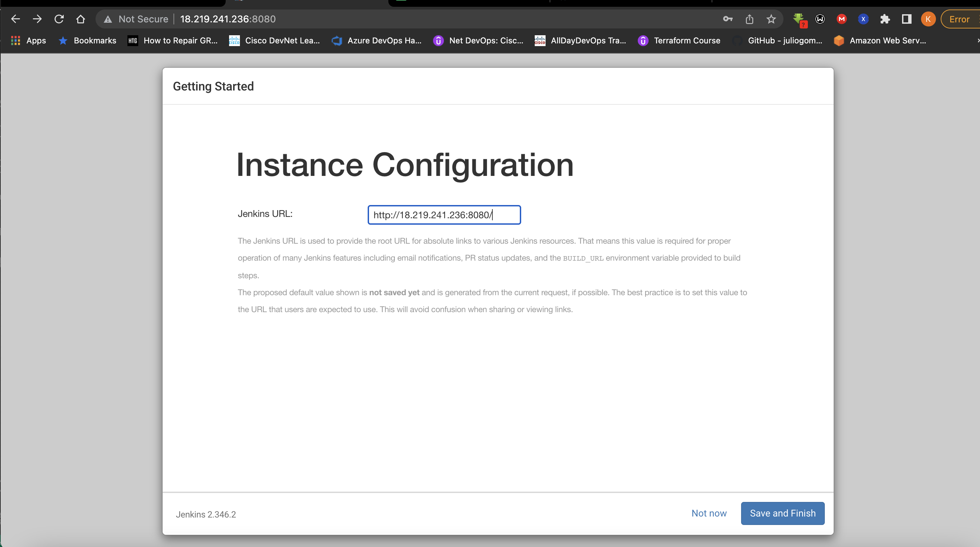This screenshot has width=980, height=547.
Task: Bookmark this page with the star
Action: 771,19
